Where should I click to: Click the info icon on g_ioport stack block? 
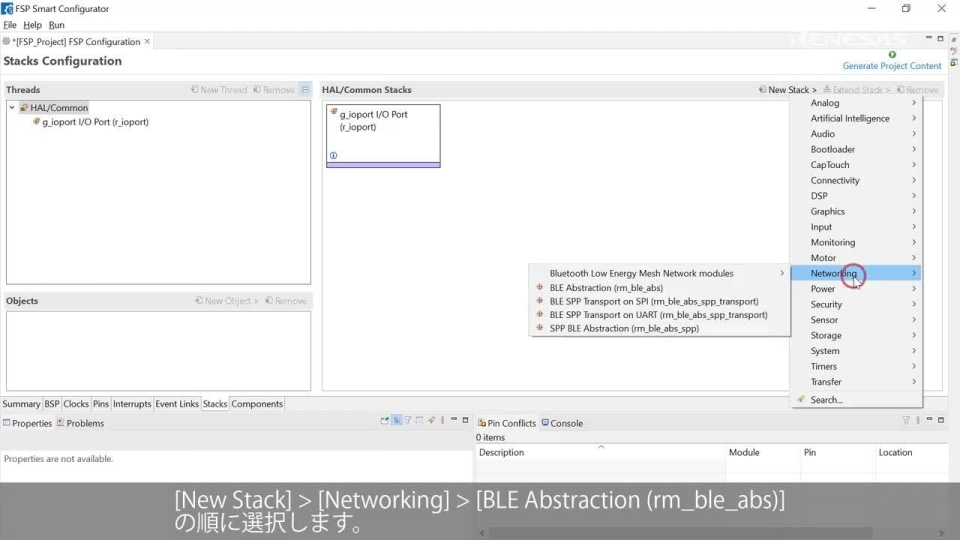tap(333, 155)
